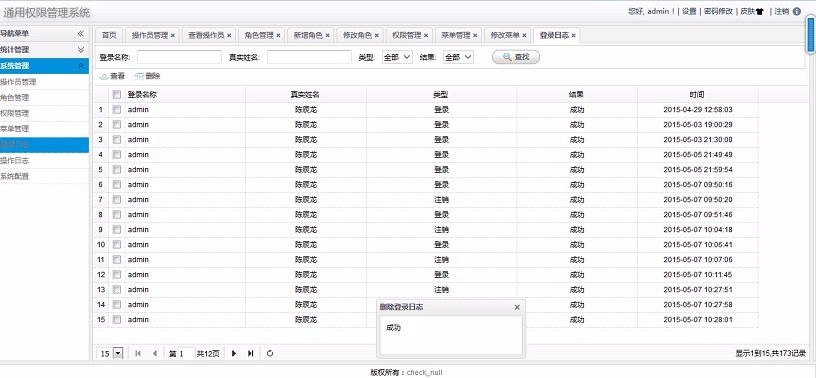The image size is (816, 378).
Task: Go to previous page icon
Action: (155, 354)
